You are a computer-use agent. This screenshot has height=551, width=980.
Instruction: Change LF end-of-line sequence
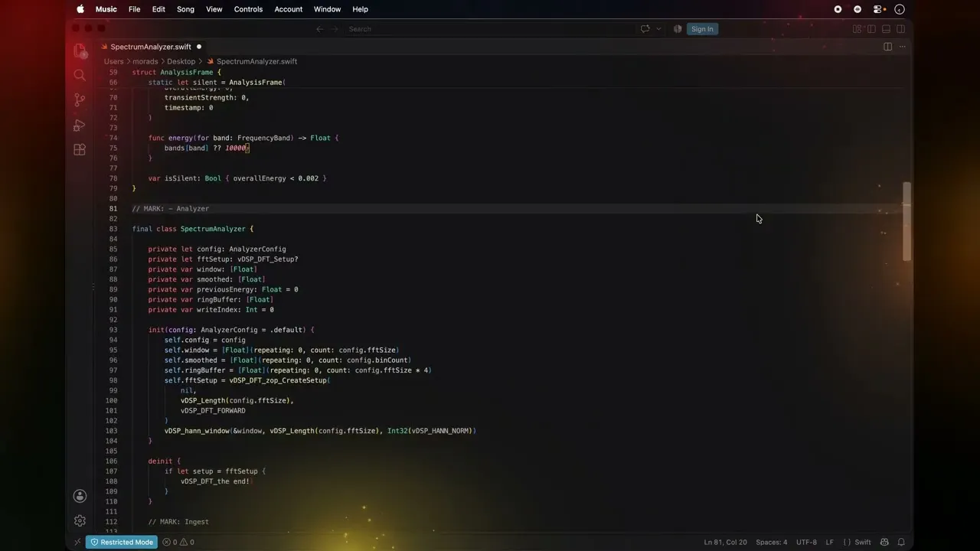click(x=829, y=542)
